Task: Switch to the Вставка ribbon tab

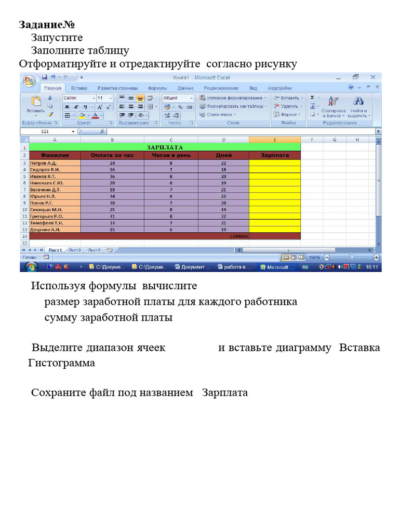Action: tap(79, 88)
